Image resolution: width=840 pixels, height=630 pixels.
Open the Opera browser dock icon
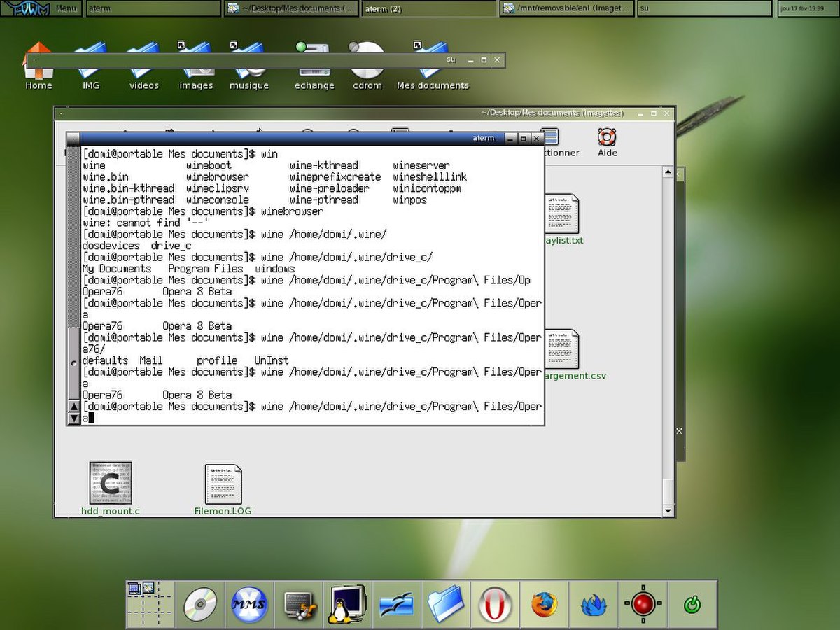(x=496, y=604)
